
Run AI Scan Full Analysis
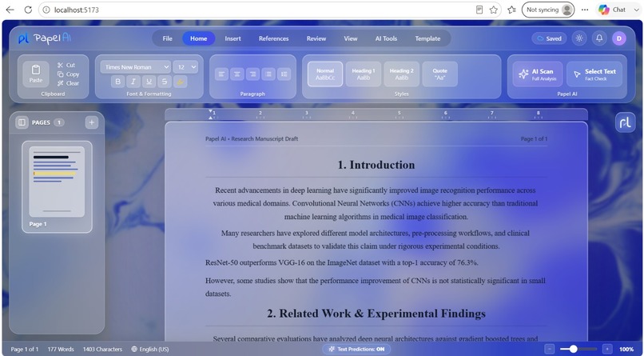538,74
